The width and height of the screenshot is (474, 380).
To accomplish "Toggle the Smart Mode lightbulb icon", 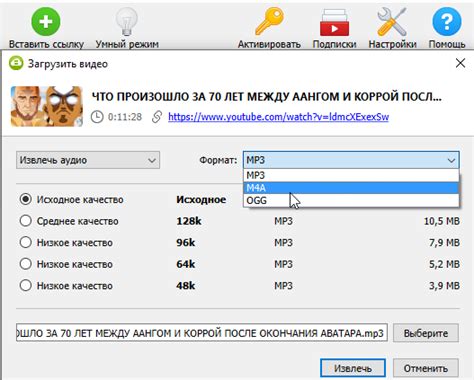I will coord(127,22).
